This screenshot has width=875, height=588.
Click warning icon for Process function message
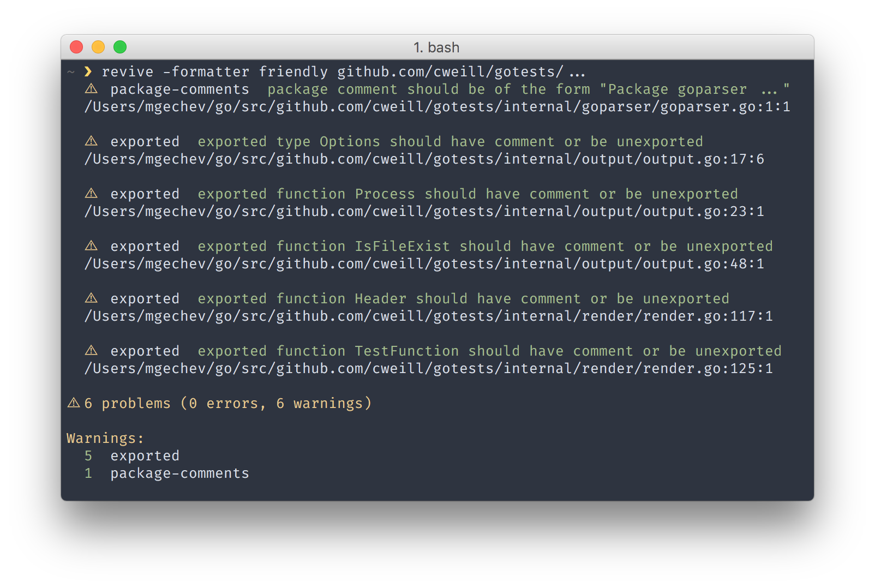[91, 194]
